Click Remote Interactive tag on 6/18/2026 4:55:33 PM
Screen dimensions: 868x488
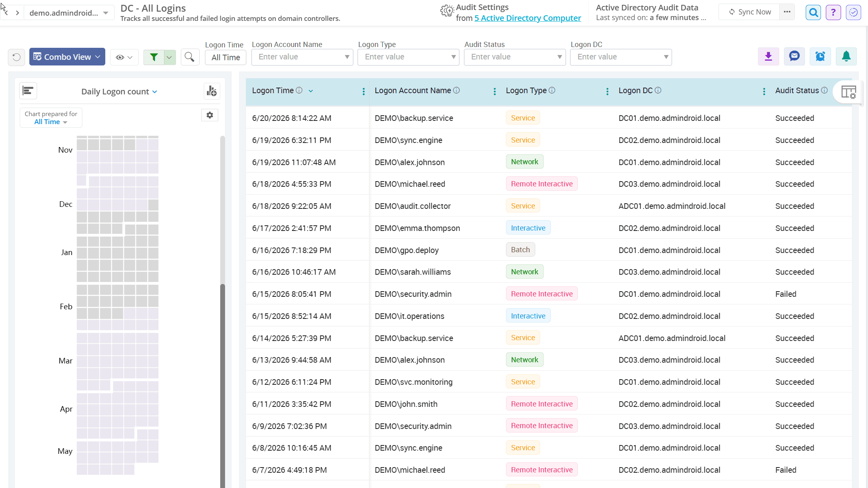point(542,184)
